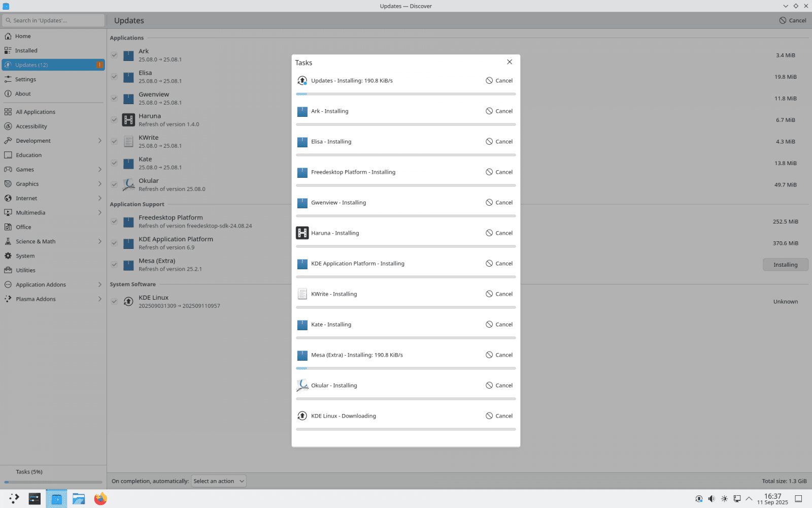The image size is (812, 508).
Task: Click the KDE Linux icon in System Software
Action: pos(128,302)
